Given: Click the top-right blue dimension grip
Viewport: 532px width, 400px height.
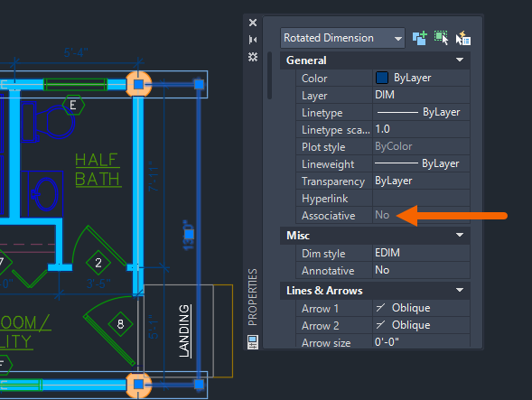Looking at the screenshot, I should (x=199, y=84).
